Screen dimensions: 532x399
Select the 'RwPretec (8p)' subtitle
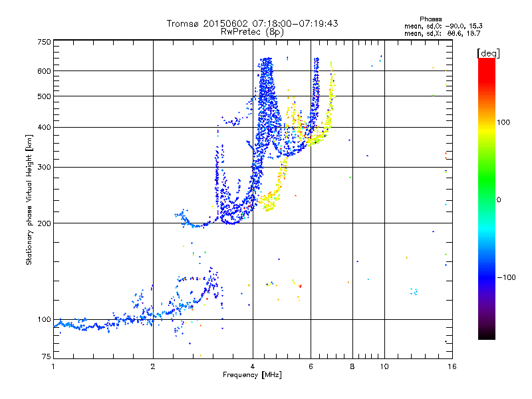tap(252, 32)
